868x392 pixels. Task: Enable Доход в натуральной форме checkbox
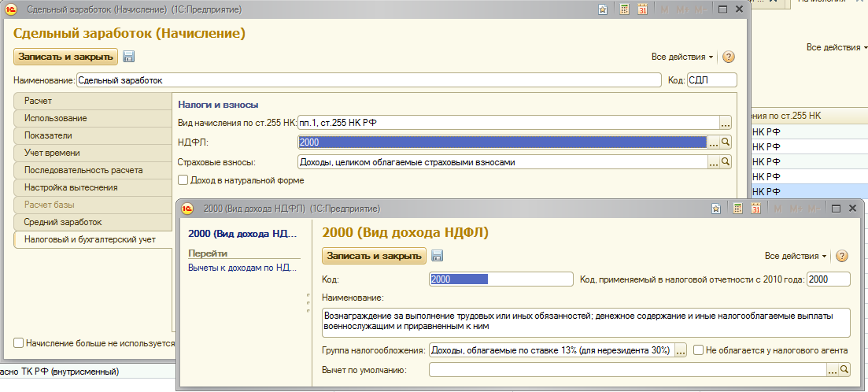[x=183, y=180]
